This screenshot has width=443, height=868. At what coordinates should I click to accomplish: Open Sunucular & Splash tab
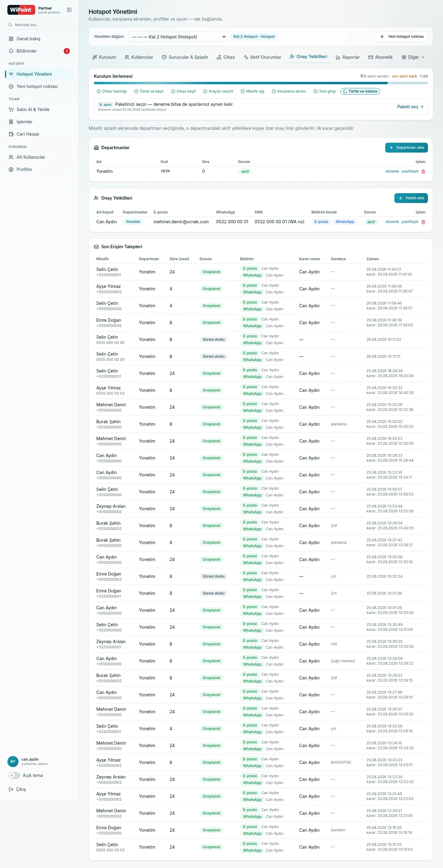(x=185, y=57)
